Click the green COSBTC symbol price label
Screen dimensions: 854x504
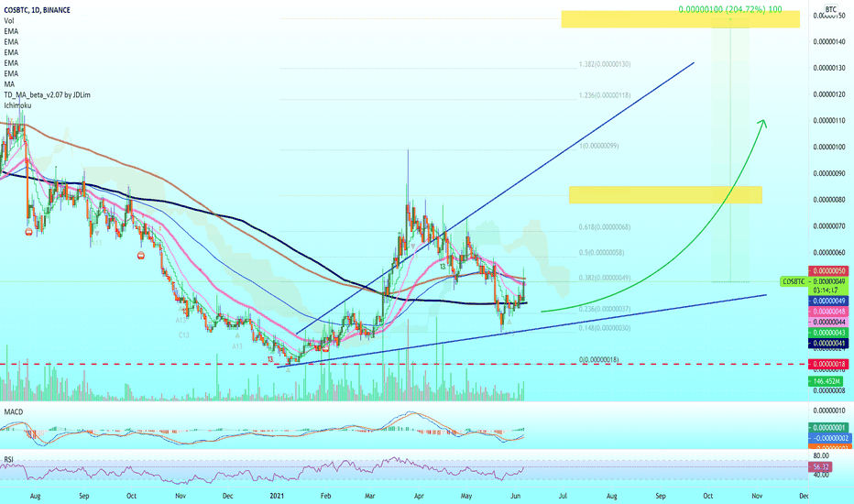[794, 281]
